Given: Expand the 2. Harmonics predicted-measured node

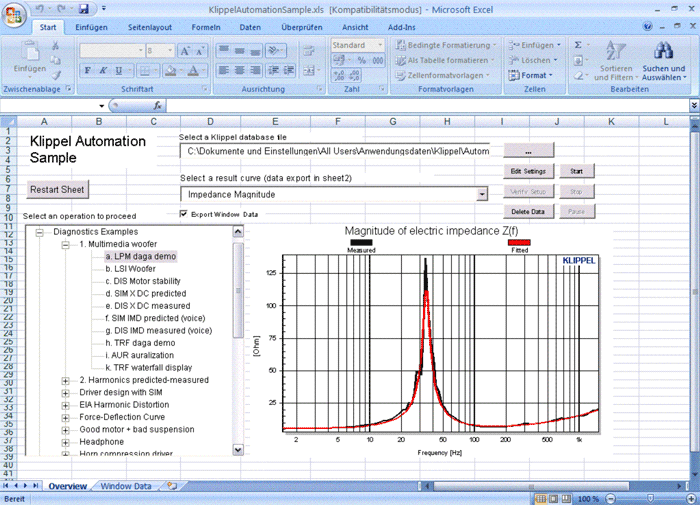Looking at the screenshot, I should tap(66, 380).
